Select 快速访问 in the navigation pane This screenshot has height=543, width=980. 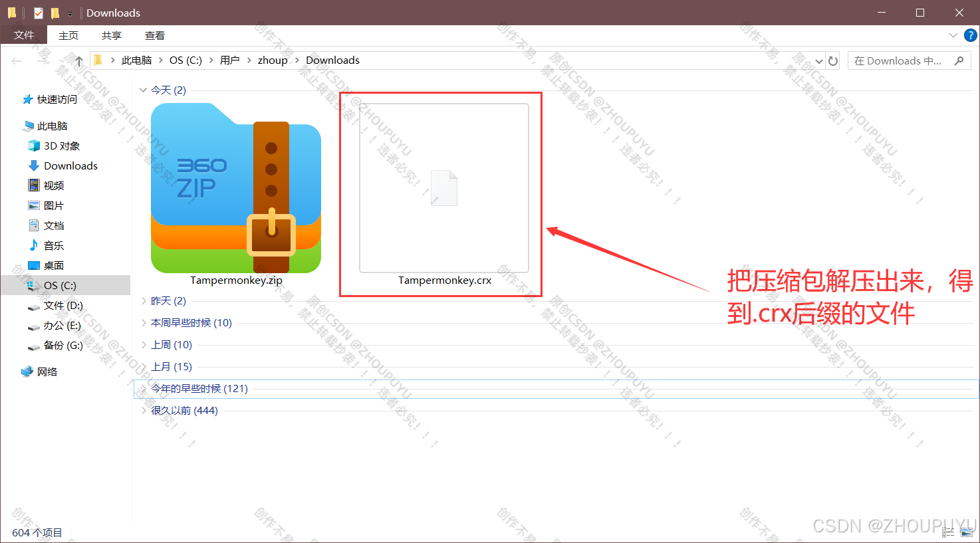click(57, 100)
